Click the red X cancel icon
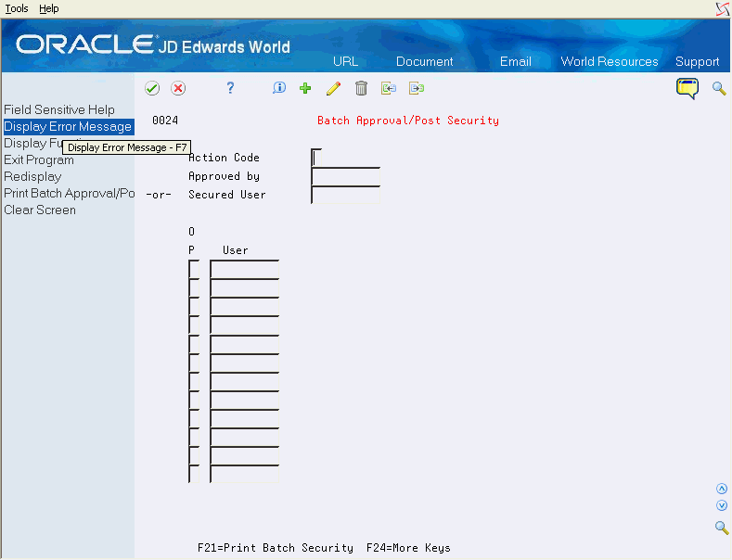The width and height of the screenshot is (732, 560). [x=178, y=88]
